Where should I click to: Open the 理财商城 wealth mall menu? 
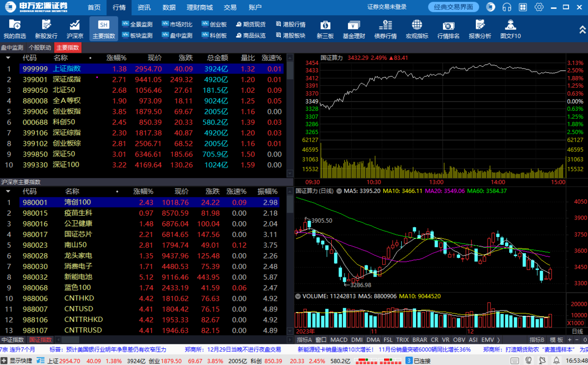[200, 7]
